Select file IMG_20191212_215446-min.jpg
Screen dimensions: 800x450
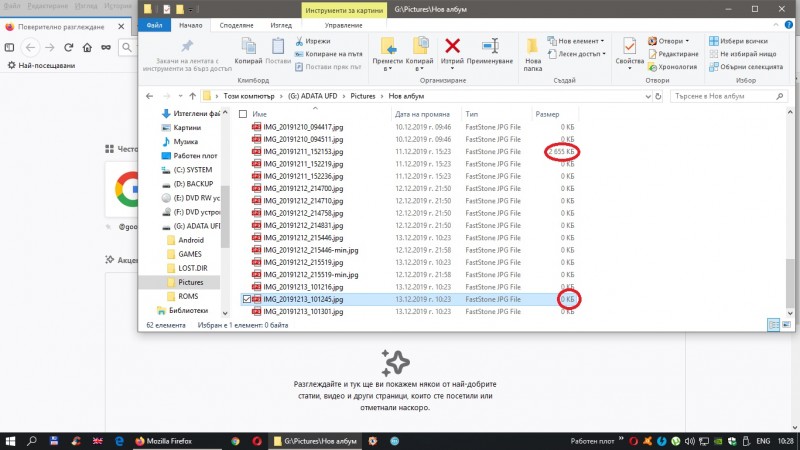click(x=311, y=250)
